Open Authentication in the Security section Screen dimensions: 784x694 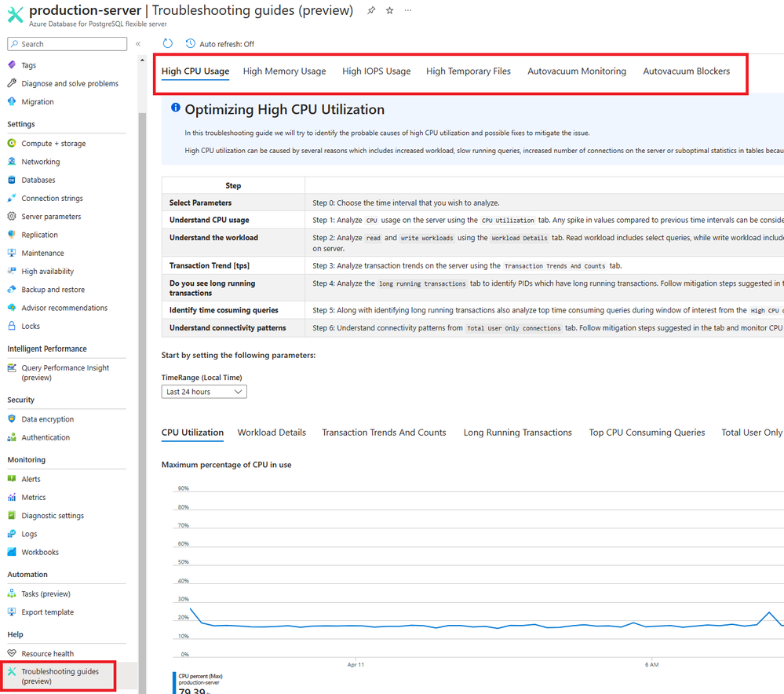pyautogui.click(x=46, y=437)
